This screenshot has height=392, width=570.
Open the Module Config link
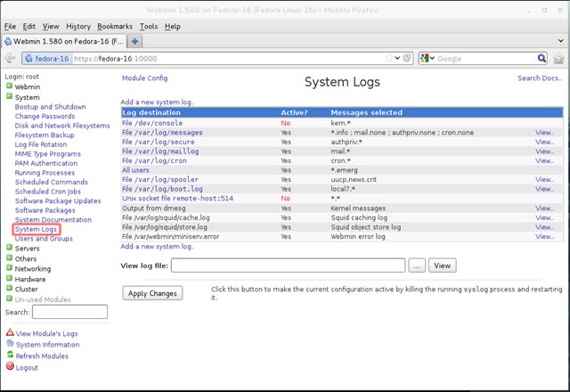pos(144,78)
